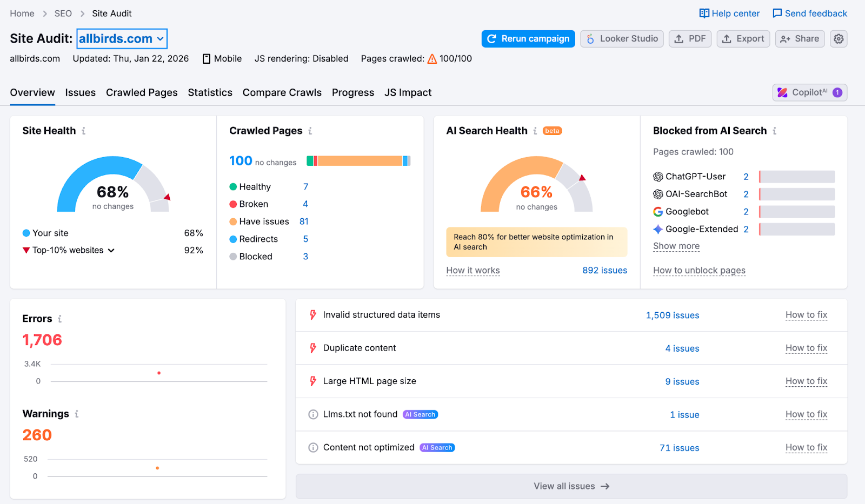Open the 1,509 issues link
The width and height of the screenshot is (865, 504).
coord(672,315)
